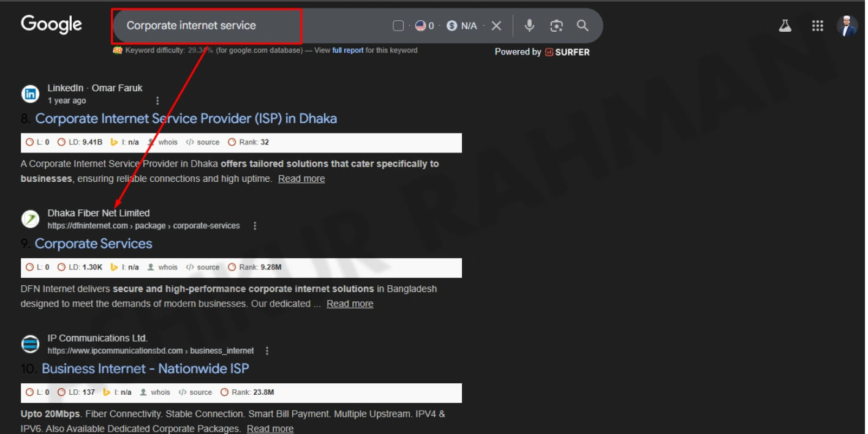
Task: Click the "Powered by SURFER" label
Action: pos(542,52)
